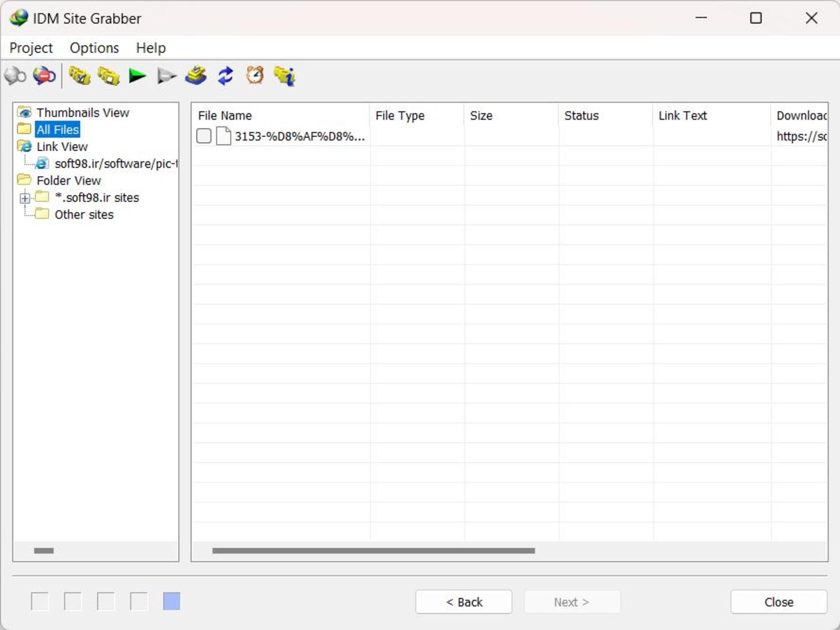
Task: Click the IDM Site Grabber title icon
Action: 19,18
